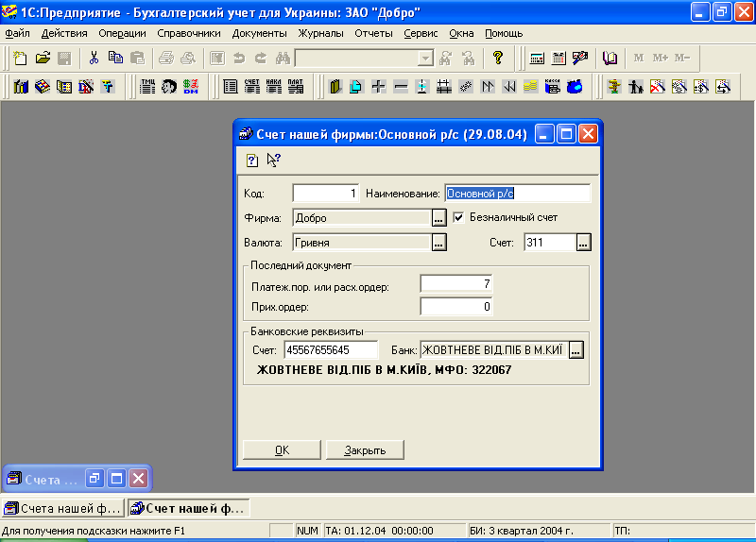Open the Операции menu

[122, 33]
